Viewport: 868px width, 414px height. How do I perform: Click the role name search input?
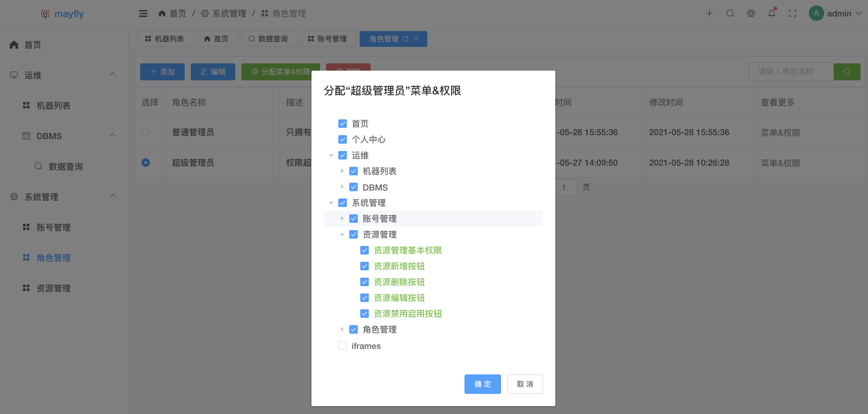[x=790, y=72]
